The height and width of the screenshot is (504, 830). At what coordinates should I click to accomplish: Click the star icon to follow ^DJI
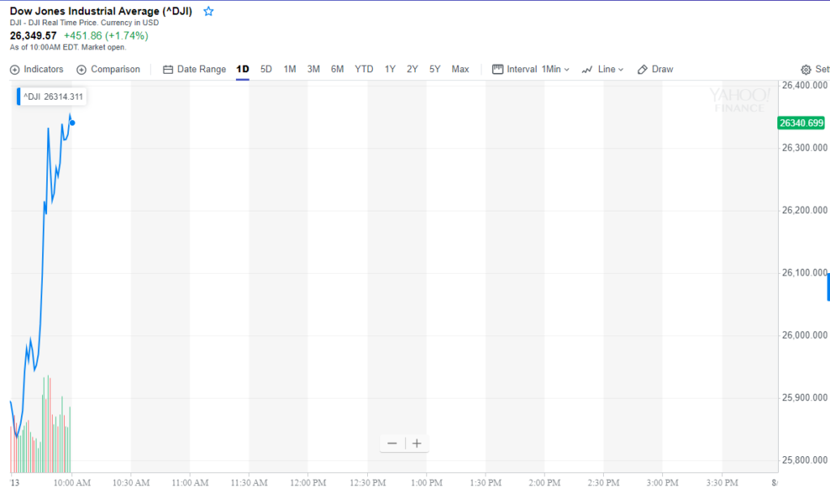(208, 11)
